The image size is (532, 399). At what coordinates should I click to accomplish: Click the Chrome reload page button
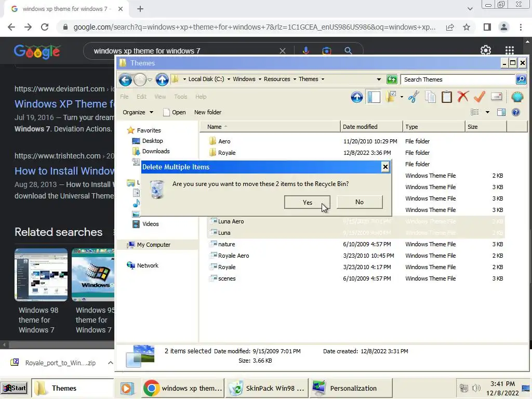tap(45, 27)
